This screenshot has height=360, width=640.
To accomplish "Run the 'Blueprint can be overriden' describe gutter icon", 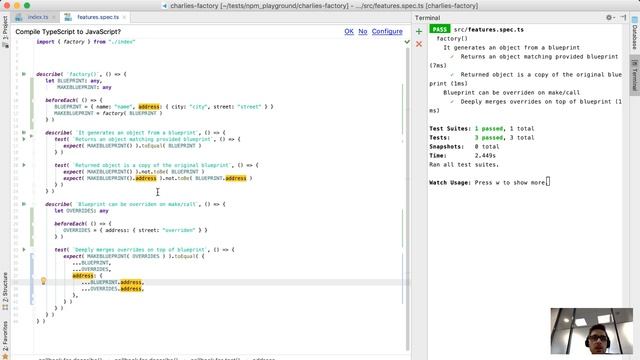I will tap(24, 204).
